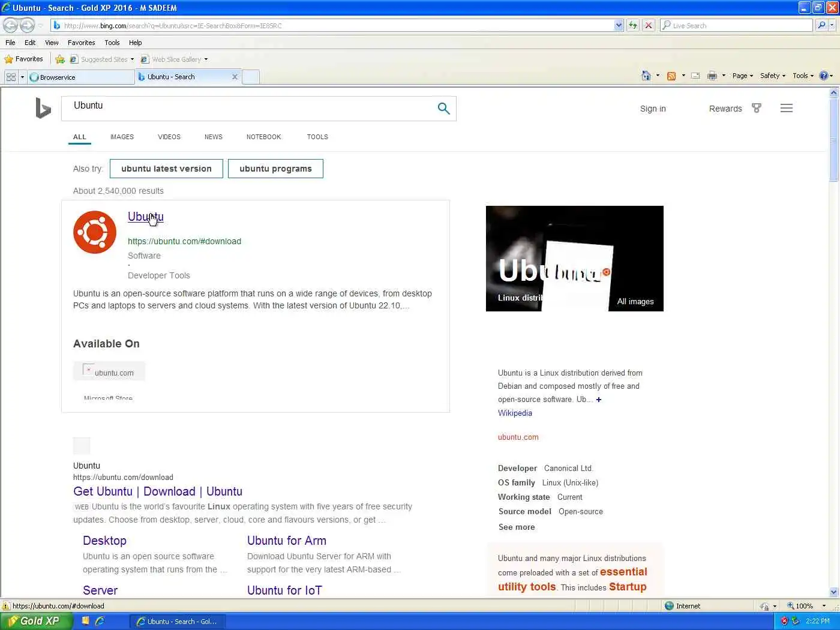This screenshot has width=840, height=630.
Task: Open the Live Search provider dropdown arrow
Action: tap(833, 25)
